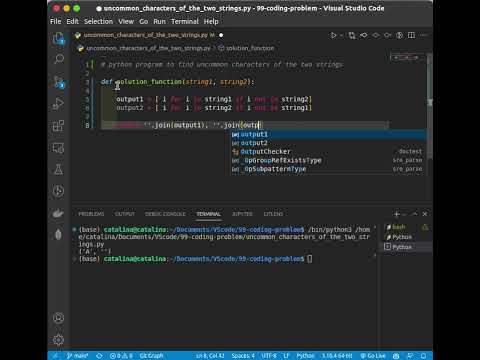Choose output2 from the autocomplete list
The image size is (480, 360).
(x=328, y=143)
